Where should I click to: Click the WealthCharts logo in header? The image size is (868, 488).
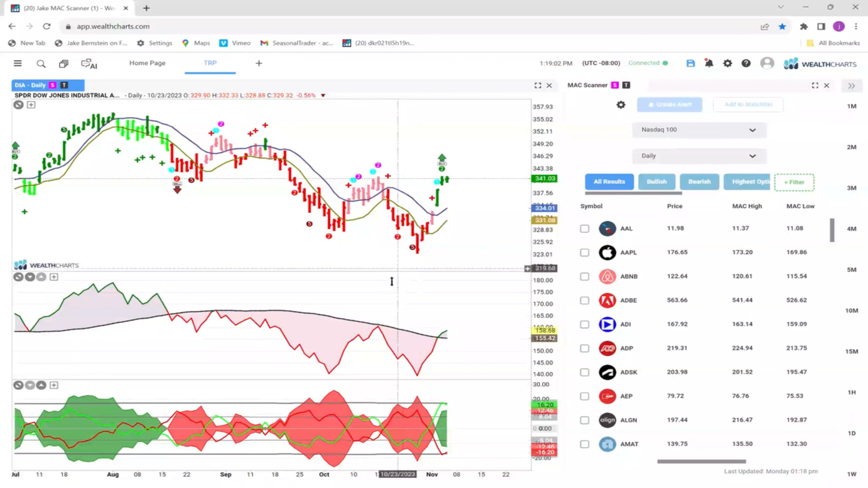tap(820, 64)
